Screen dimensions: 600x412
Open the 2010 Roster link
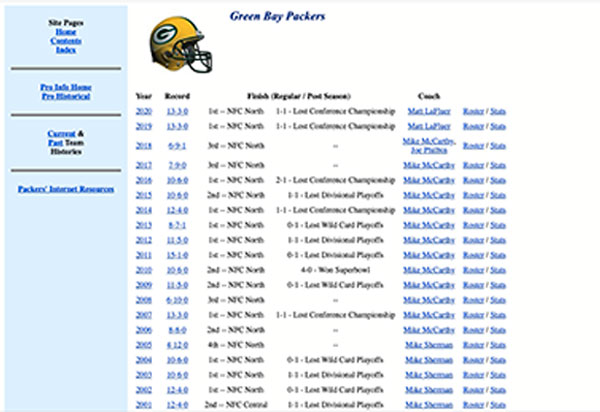474,270
